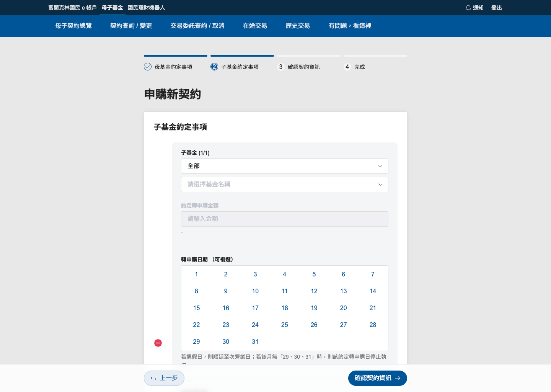Select day 22 in date grid
Screen dimensions: 551x392
pos(196,325)
